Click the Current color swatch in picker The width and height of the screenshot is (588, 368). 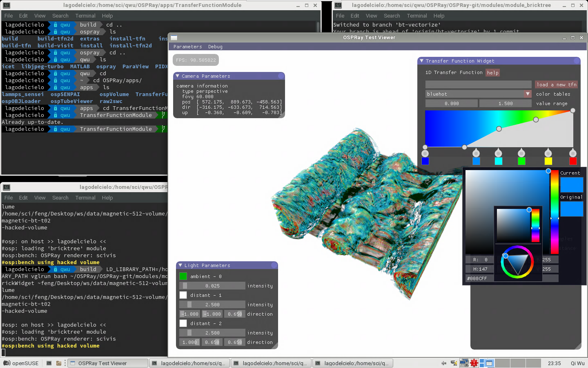[572, 185]
